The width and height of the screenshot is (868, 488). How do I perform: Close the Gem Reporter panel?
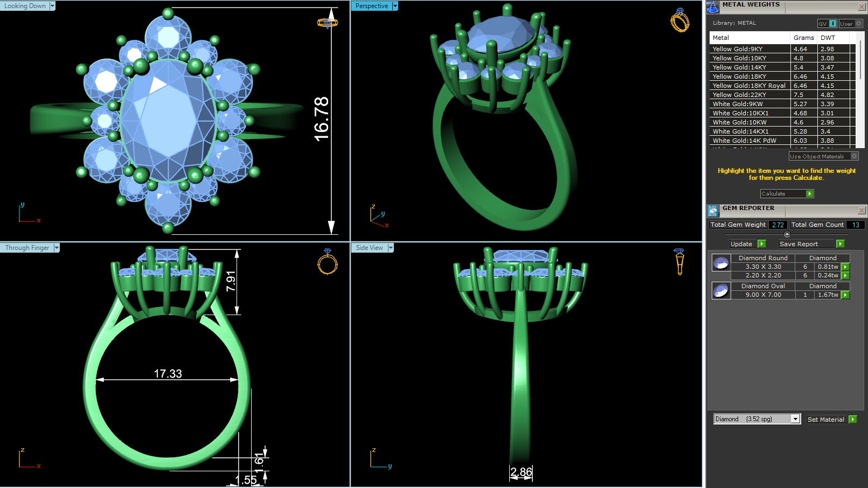point(862,210)
